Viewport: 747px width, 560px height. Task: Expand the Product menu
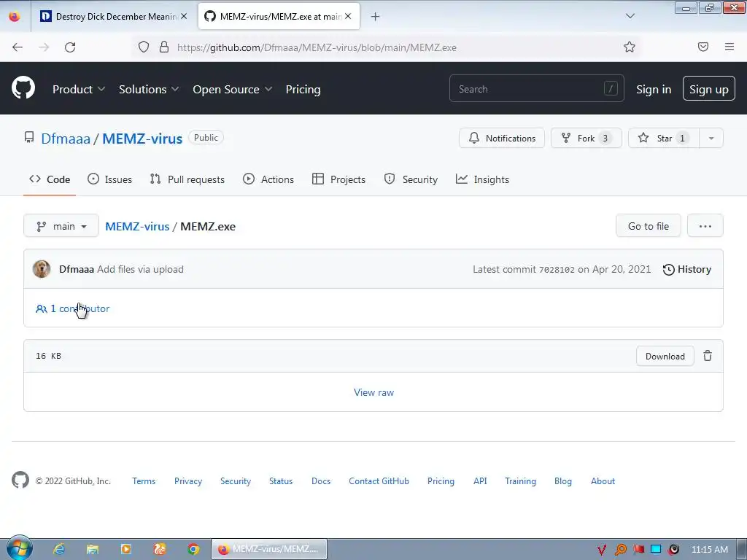[x=79, y=90]
